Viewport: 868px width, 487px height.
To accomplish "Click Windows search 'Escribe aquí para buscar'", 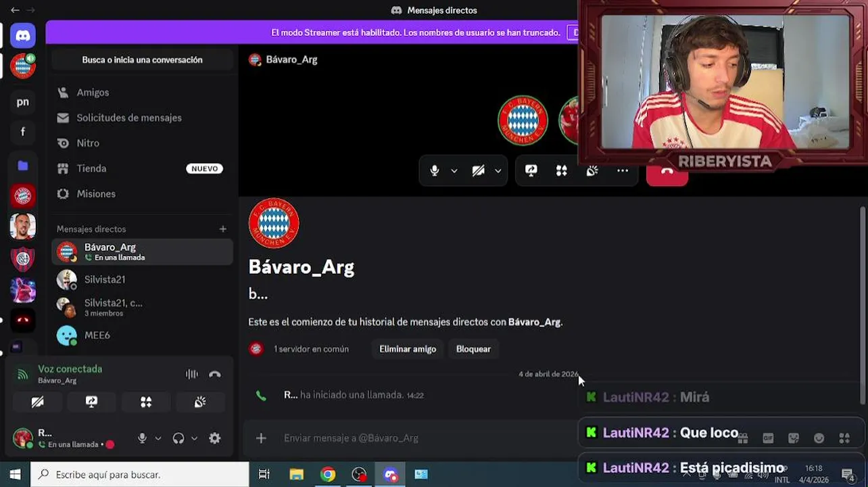I will [140, 474].
